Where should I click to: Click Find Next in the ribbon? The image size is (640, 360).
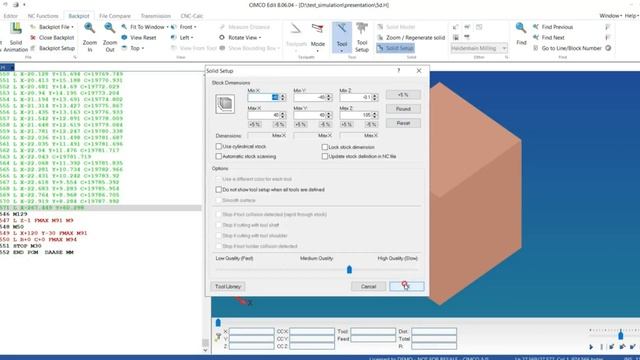pyautogui.click(x=549, y=38)
